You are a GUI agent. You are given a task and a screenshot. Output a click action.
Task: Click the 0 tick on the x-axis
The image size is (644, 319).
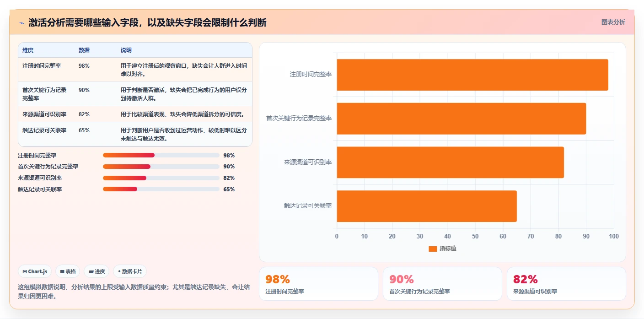[x=337, y=236]
